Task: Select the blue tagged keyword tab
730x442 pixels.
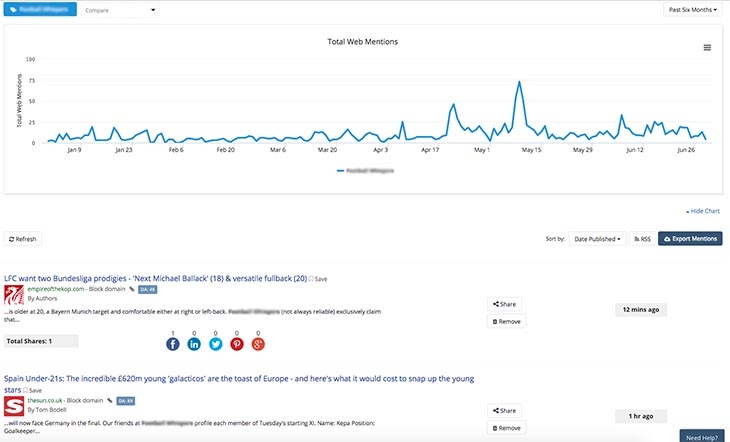Action: click(x=38, y=10)
